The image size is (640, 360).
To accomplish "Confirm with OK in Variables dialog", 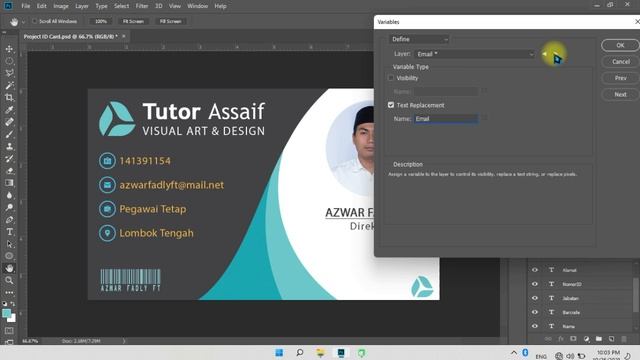I will click(x=620, y=45).
